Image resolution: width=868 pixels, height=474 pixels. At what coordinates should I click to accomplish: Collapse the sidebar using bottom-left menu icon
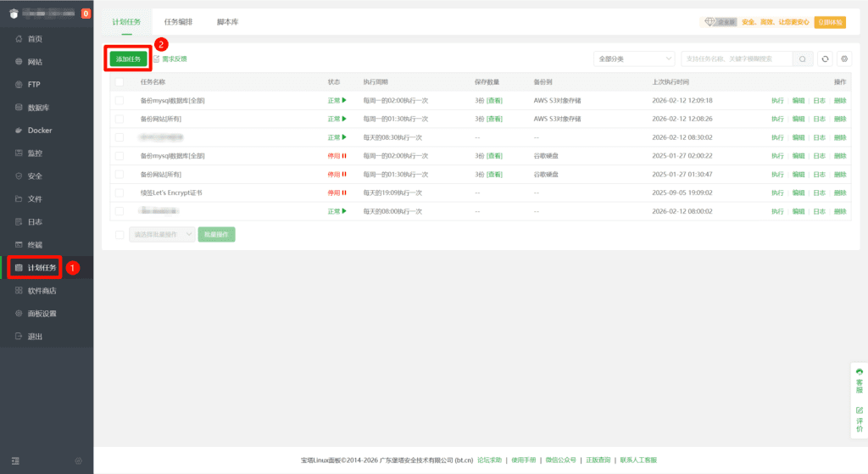click(x=15, y=460)
